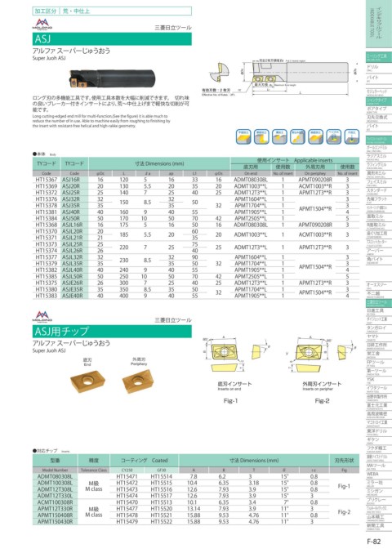The height and width of the screenshot is (553, 392).
Task: Click the helical boring icon, sixth in the row
Action: point(333,136)
